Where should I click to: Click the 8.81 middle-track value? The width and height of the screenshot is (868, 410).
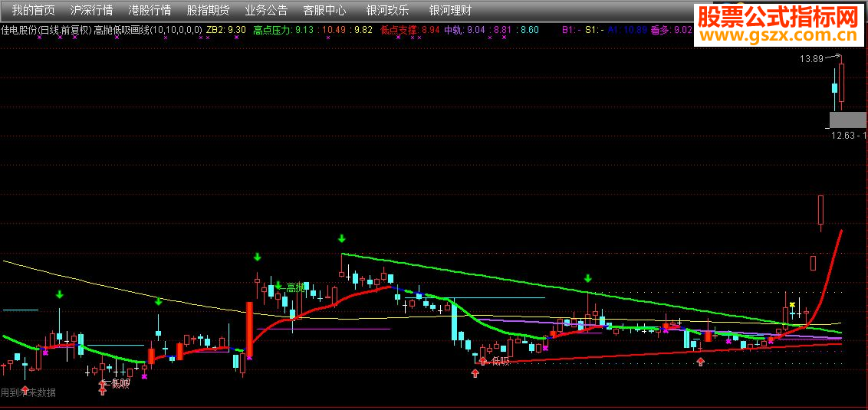click(x=503, y=30)
